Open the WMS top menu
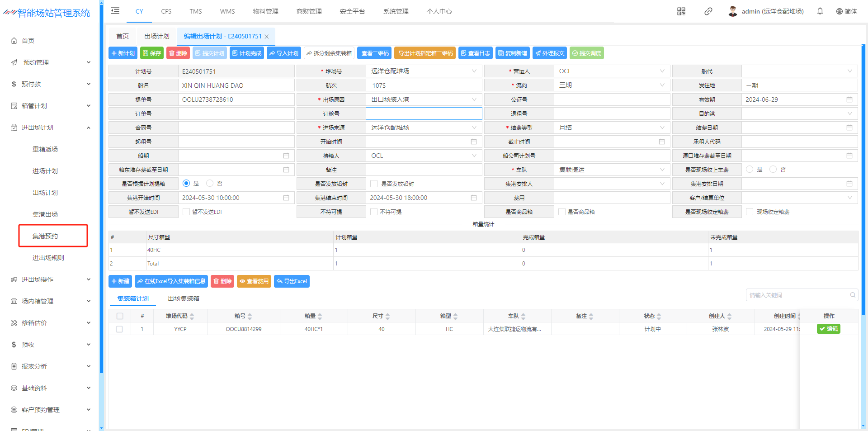The height and width of the screenshot is (431, 868). [x=227, y=11]
